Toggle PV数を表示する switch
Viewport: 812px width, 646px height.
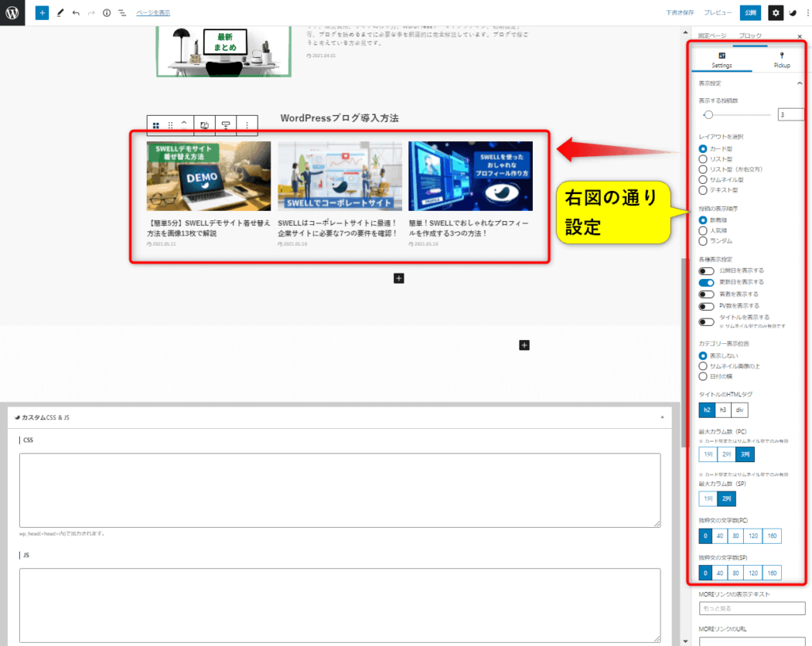(x=707, y=307)
